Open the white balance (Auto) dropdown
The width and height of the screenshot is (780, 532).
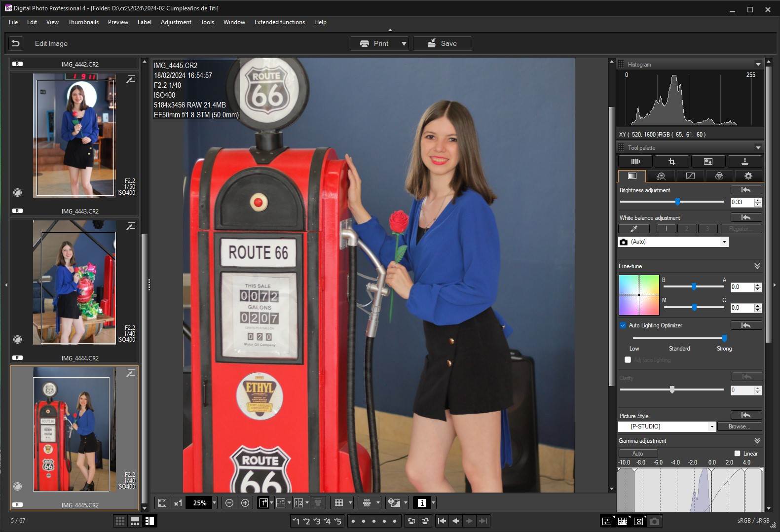coord(724,242)
